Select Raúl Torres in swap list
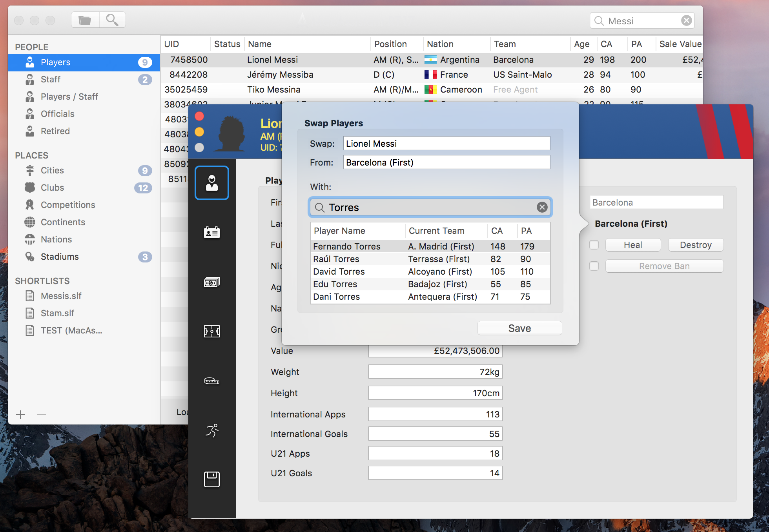769x532 pixels. point(430,259)
